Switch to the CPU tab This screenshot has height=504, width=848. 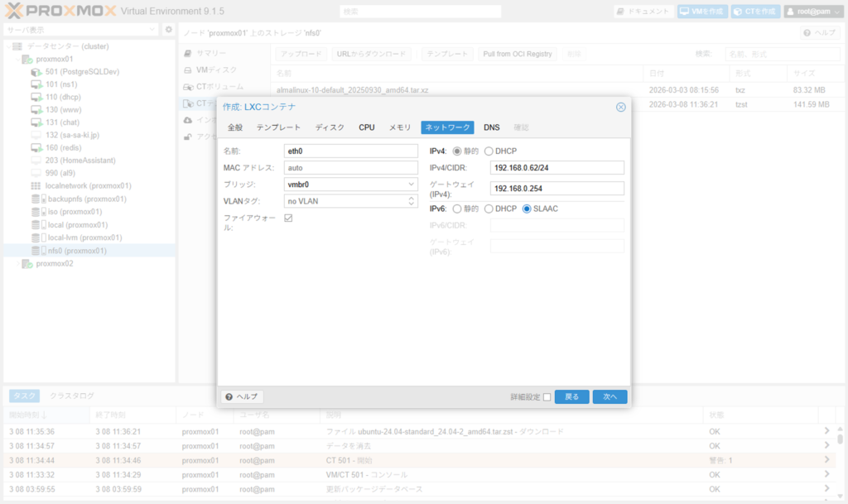(366, 127)
